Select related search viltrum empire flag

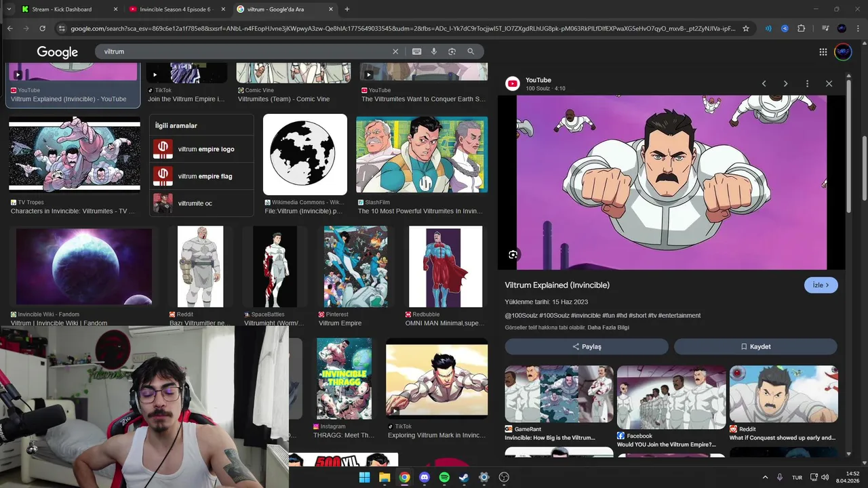201,176
